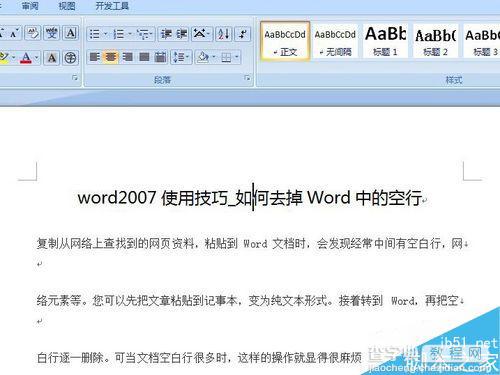Viewport: 500px width, 375px height.
Task: Open the line spacing menu
Action: (181, 57)
